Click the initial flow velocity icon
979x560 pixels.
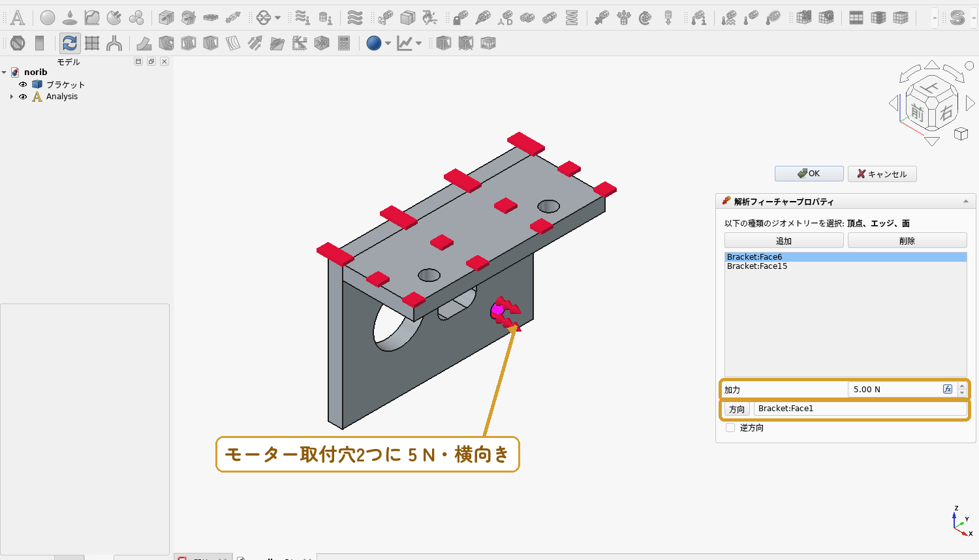[x=302, y=18]
